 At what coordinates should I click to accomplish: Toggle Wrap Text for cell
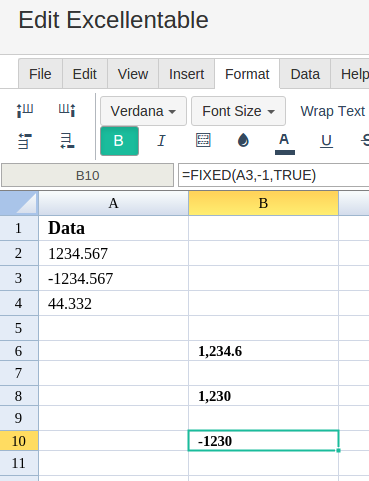coord(332,111)
